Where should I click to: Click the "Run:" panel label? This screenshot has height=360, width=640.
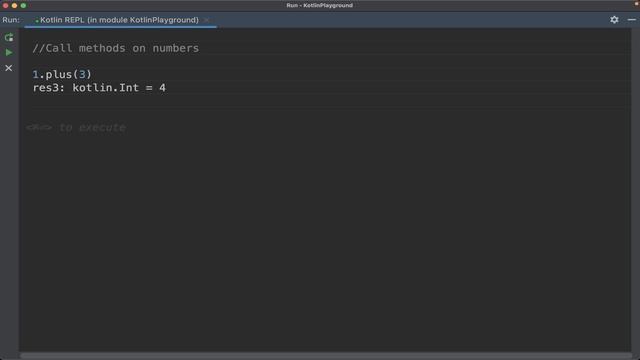click(11, 20)
